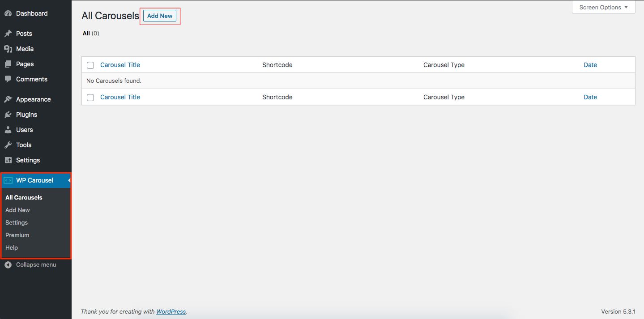Go to the Posts menu

[x=24, y=34]
